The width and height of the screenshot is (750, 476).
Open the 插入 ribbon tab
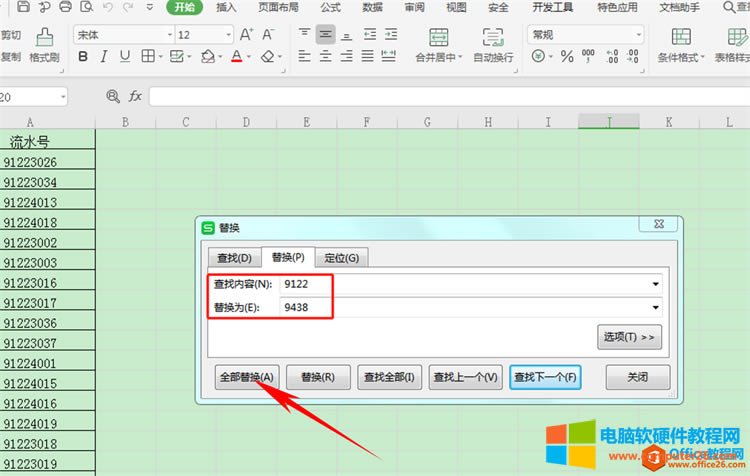pos(226,7)
